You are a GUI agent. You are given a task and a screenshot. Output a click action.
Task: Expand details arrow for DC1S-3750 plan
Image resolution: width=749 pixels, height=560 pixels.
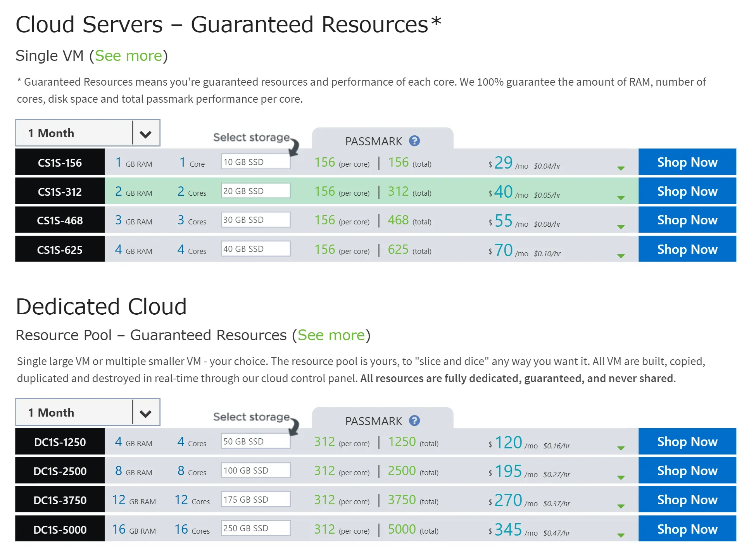tap(621, 506)
